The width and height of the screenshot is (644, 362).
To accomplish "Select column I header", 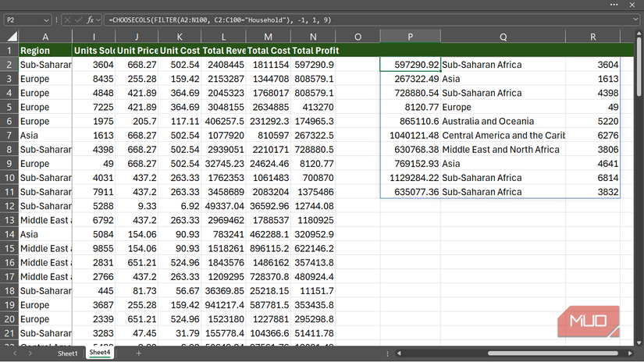I will pyautogui.click(x=94, y=37).
